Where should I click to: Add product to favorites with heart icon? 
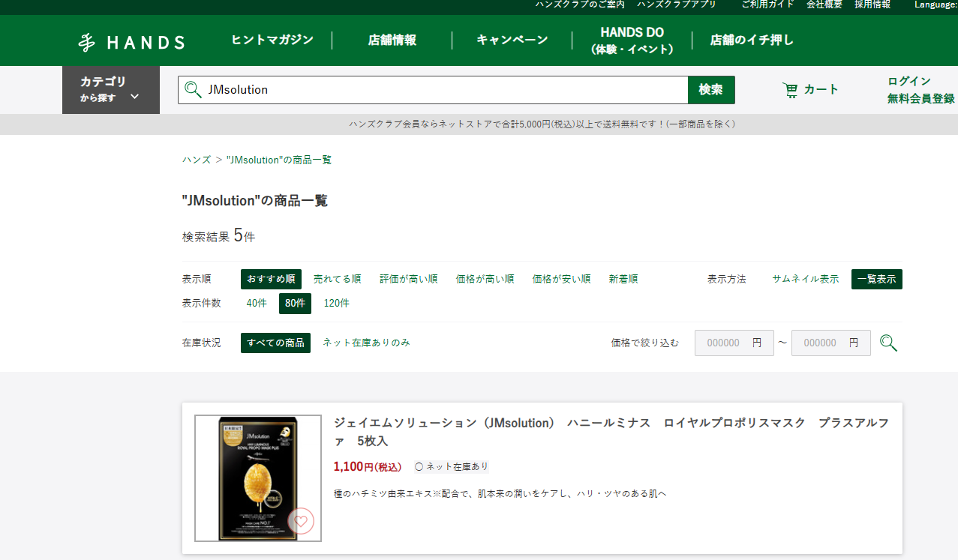301,521
